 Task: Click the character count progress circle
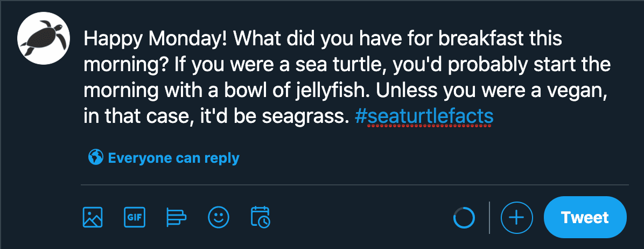click(x=464, y=218)
